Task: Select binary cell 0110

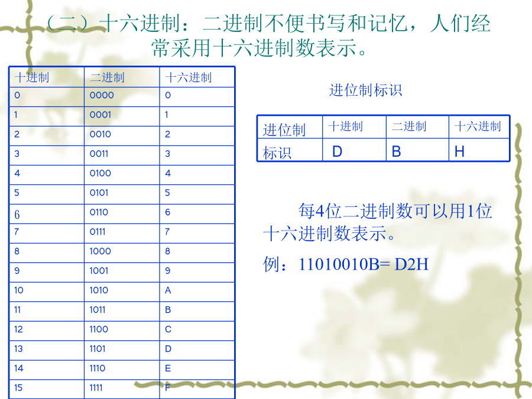Action: tap(122, 214)
